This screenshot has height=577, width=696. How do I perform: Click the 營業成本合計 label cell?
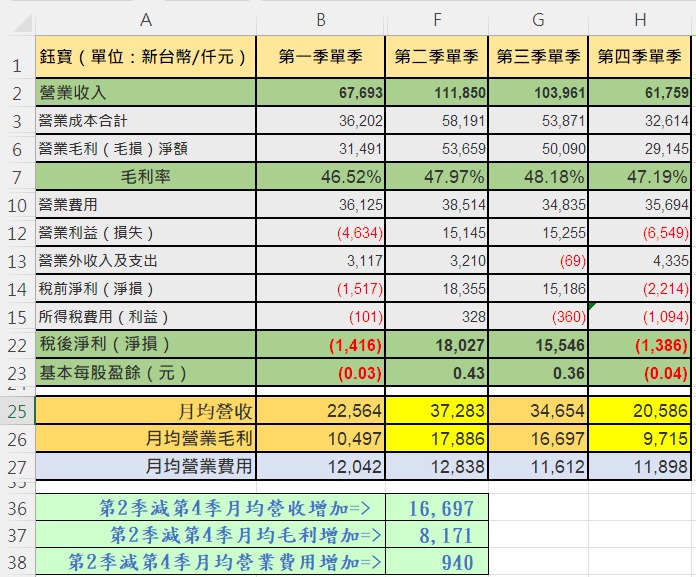(x=146, y=121)
